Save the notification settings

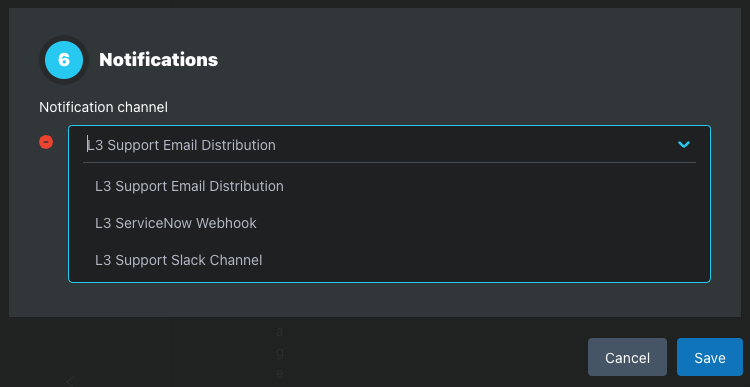click(710, 357)
